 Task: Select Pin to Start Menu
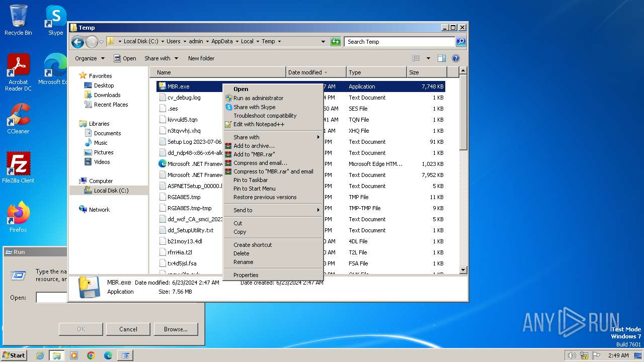point(273,189)
